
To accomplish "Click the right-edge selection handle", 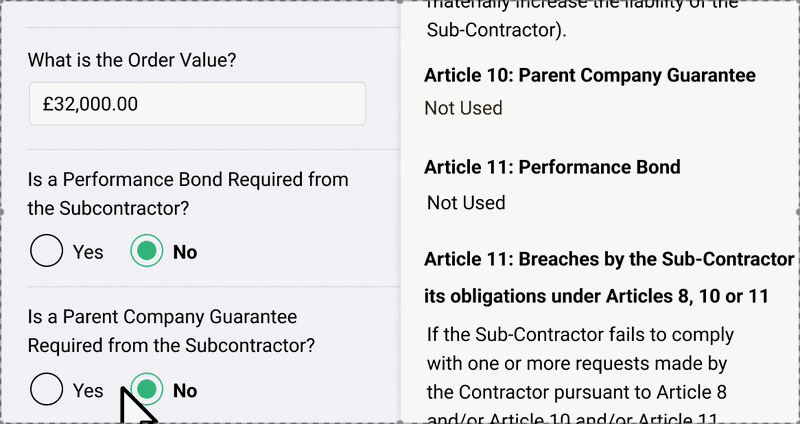I will click(x=796, y=212).
